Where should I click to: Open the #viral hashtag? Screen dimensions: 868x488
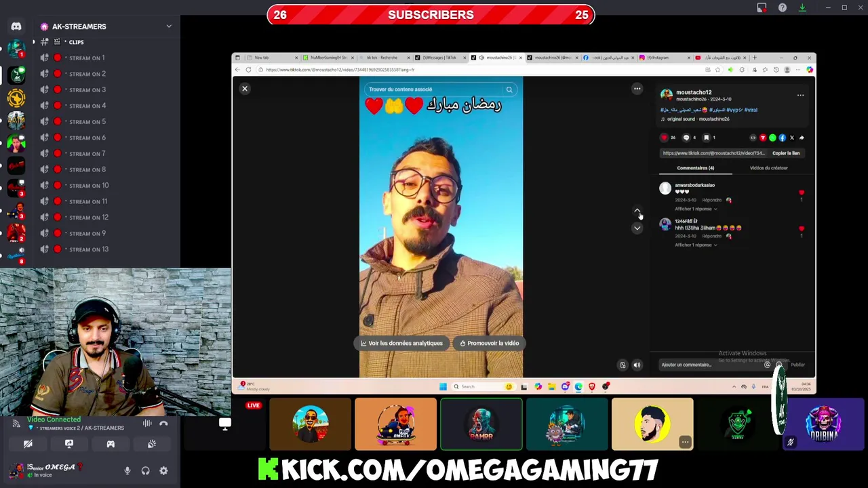pyautogui.click(x=751, y=110)
